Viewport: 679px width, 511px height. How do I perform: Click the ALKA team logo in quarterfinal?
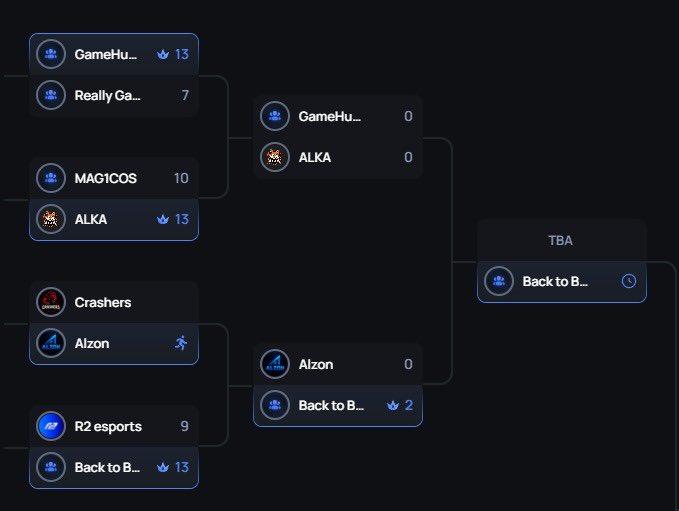(51, 219)
